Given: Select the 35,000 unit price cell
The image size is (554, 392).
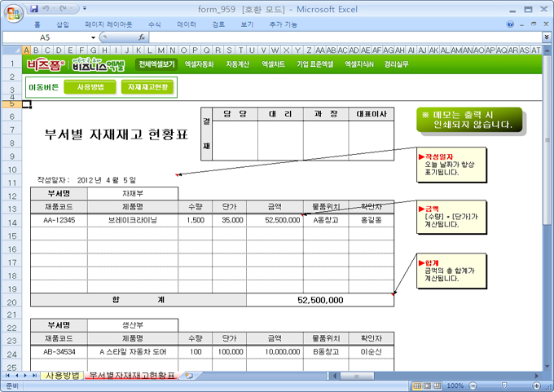Looking at the screenshot, I should tap(229, 220).
